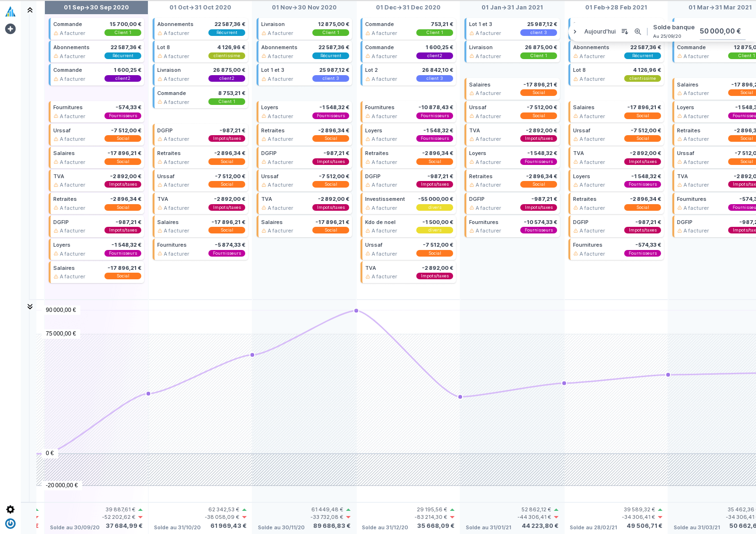Click client 3 tag on December Lot 2
Image resolution: width=756 pixels, height=534 pixels.
(435, 78)
